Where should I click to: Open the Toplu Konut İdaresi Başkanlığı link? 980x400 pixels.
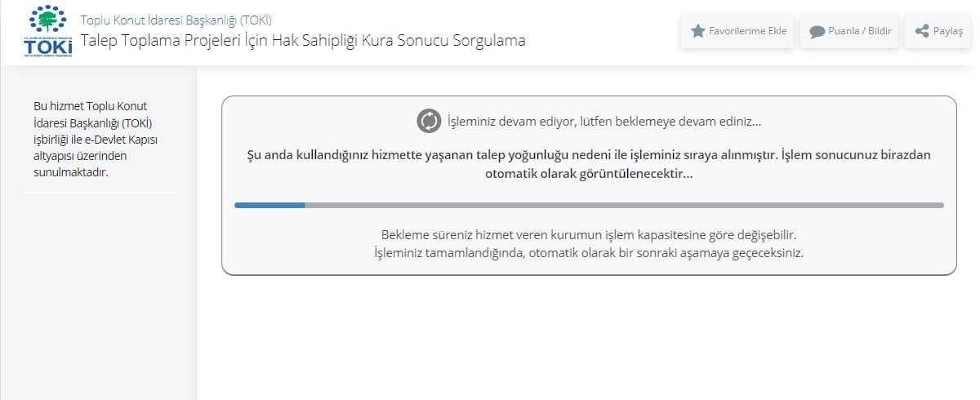pos(176,20)
